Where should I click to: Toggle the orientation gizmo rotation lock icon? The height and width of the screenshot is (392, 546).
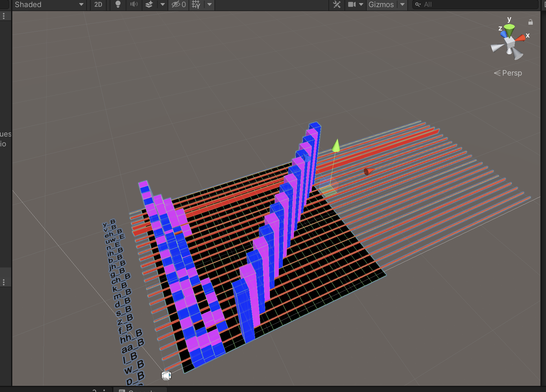pyautogui.click(x=530, y=22)
